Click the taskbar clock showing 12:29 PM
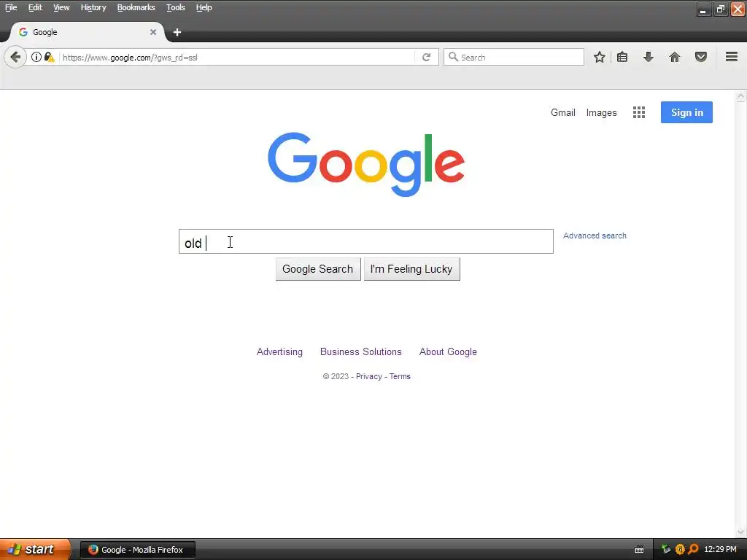 click(720, 550)
